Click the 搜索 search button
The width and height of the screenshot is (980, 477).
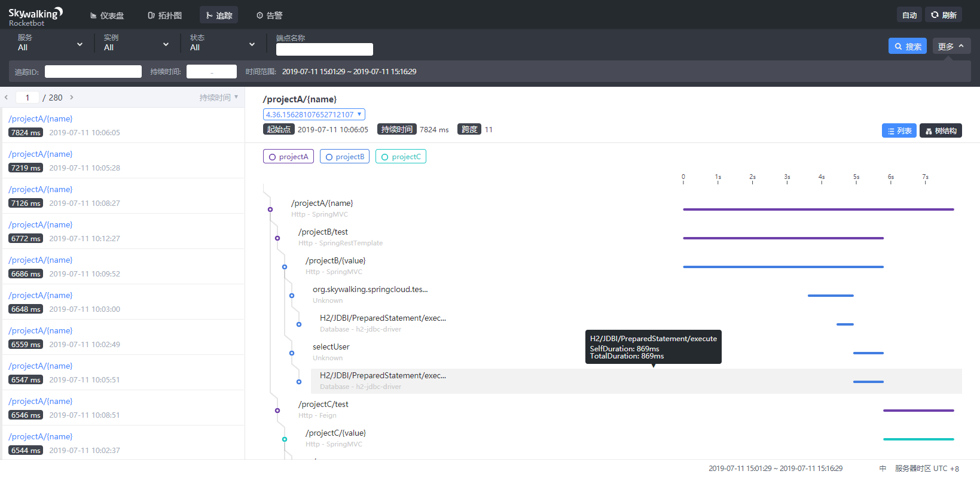[907, 46]
